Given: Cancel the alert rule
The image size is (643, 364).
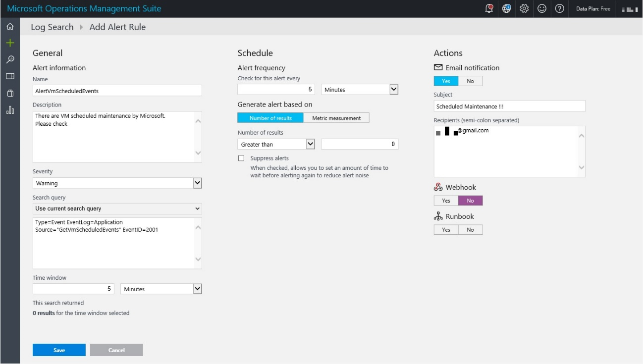Looking at the screenshot, I should 116,350.
